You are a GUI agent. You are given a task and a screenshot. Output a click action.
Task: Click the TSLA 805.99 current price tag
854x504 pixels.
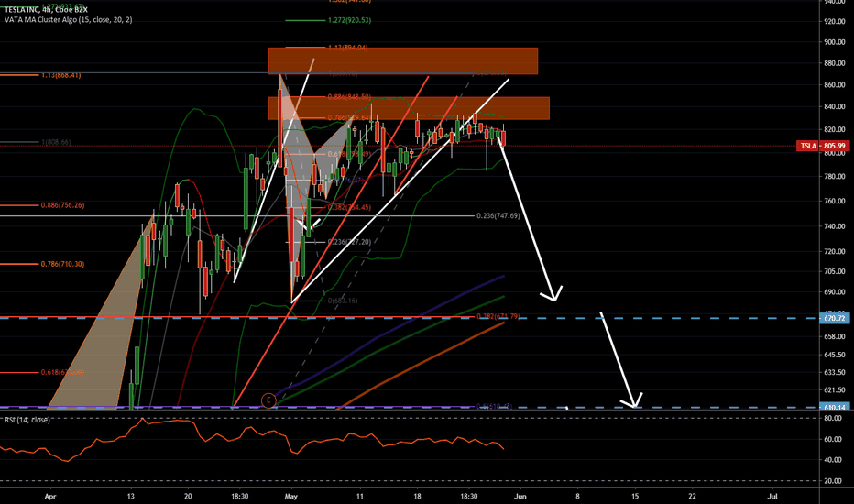pyautogui.click(x=823, y=146)
